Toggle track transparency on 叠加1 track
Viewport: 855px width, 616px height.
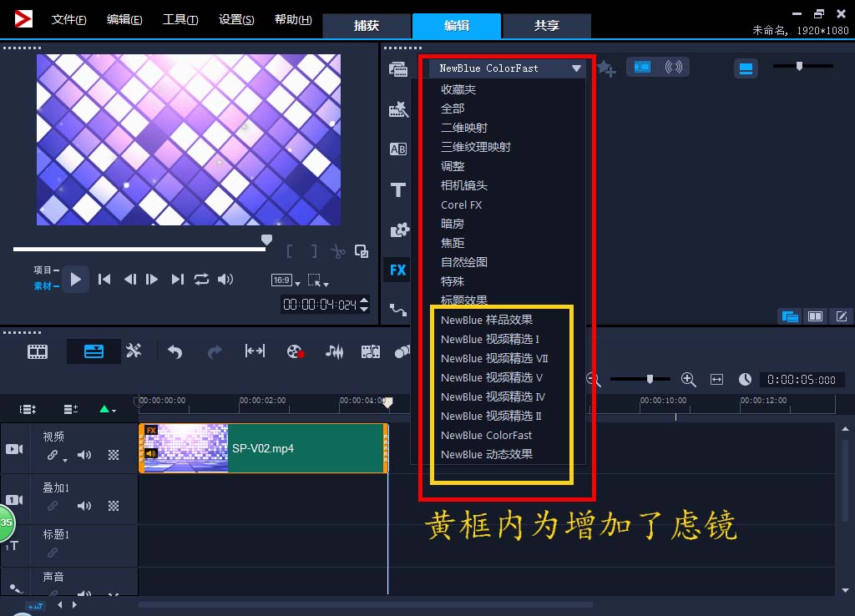point(114,506)
